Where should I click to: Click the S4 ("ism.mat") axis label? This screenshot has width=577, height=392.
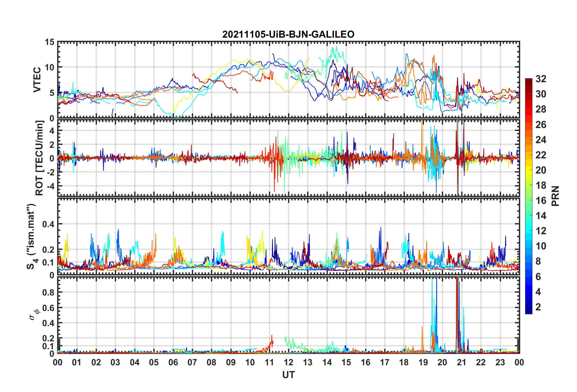32,236
